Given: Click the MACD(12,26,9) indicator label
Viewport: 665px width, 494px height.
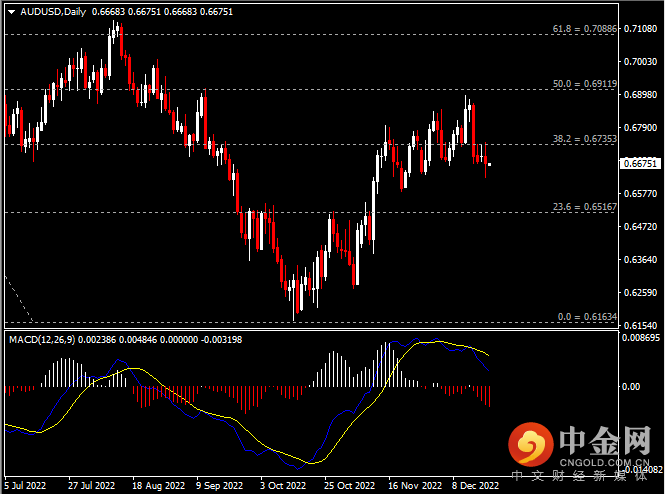Looking at the screenshot, I should 38,341.
